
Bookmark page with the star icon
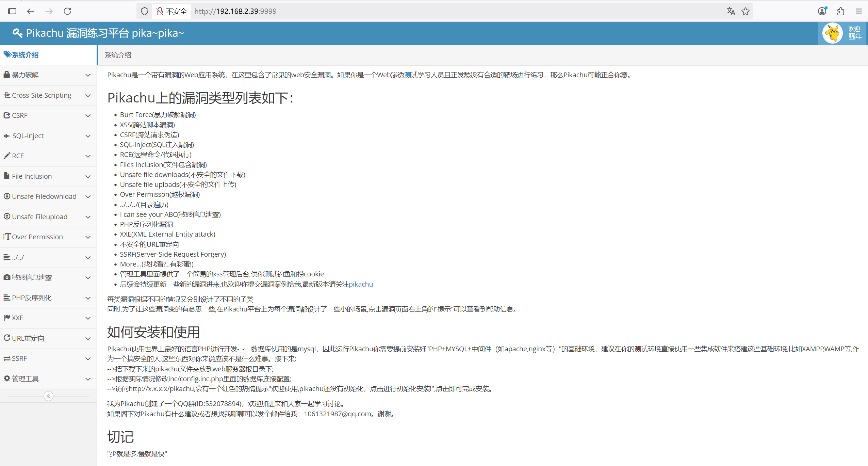point(746,11)
